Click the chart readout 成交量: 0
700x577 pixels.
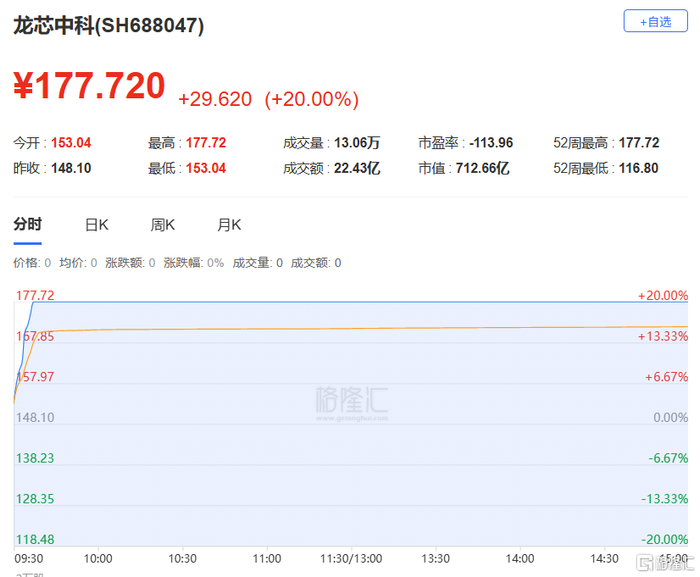click(x=258, y=263)
